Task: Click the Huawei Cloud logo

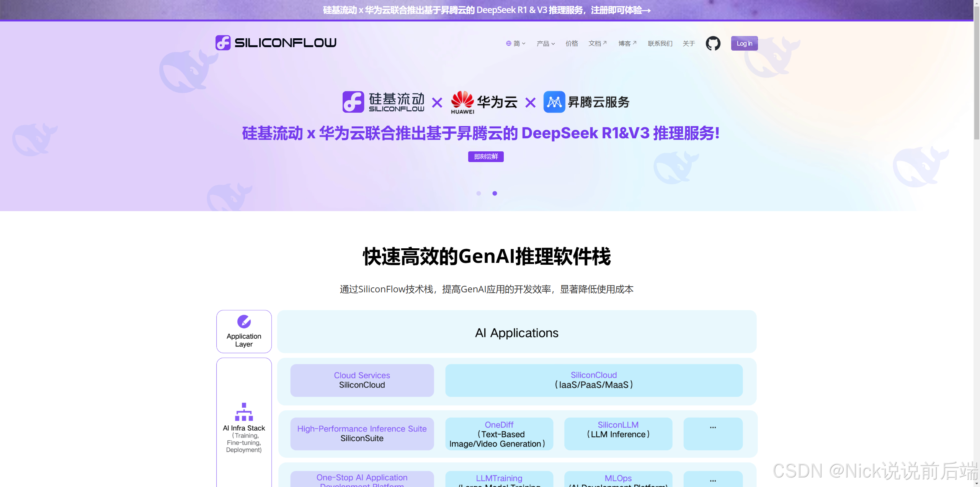Action: [484, 102]
